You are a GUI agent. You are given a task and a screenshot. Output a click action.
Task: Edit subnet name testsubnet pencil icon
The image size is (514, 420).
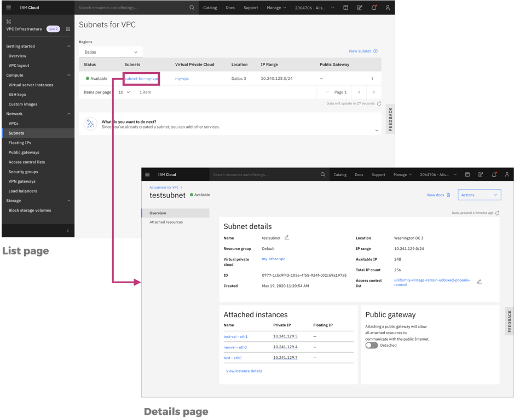(287, 237)
